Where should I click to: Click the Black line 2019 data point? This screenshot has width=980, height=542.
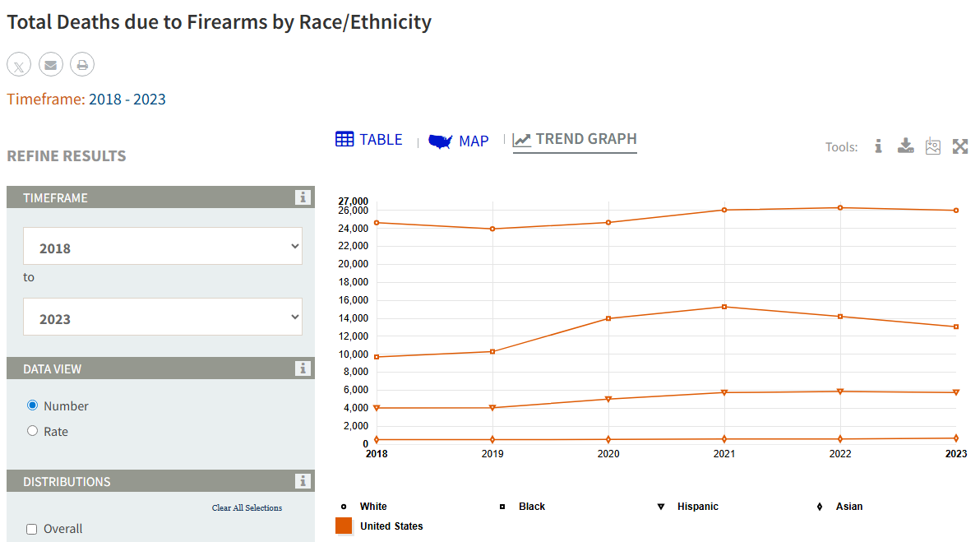pos(492,351)
